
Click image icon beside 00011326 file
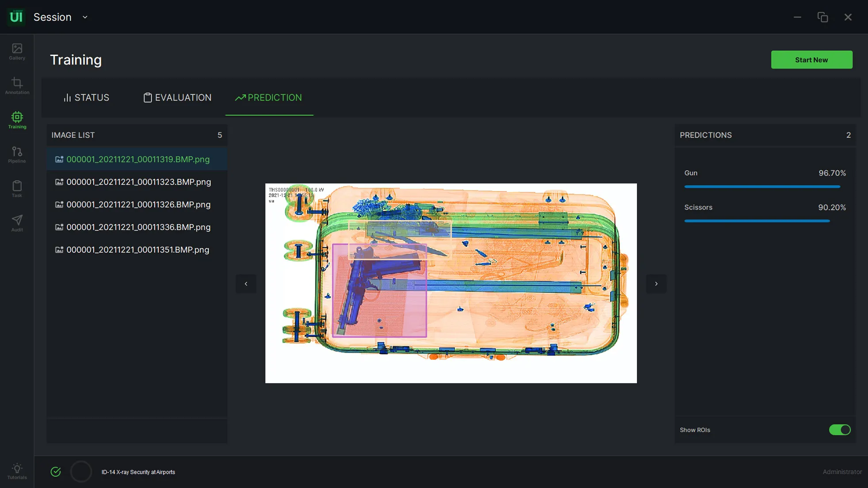pos(59,204)
